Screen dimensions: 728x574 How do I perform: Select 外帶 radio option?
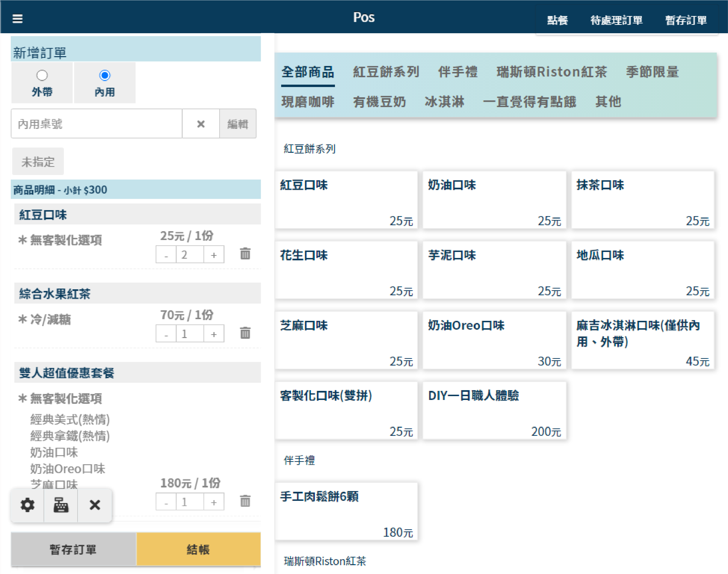42,75
